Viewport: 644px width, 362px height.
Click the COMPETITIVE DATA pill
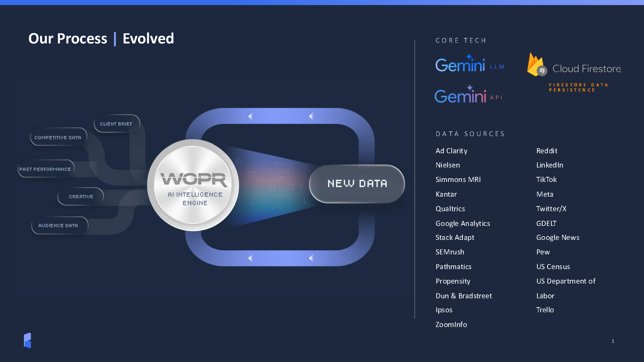pos(58,138)
